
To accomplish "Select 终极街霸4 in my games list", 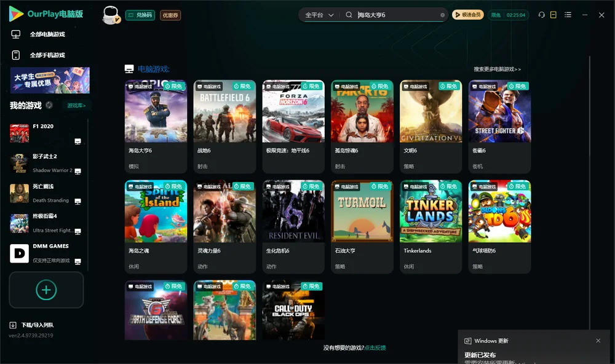I will [x=45, y=223].
